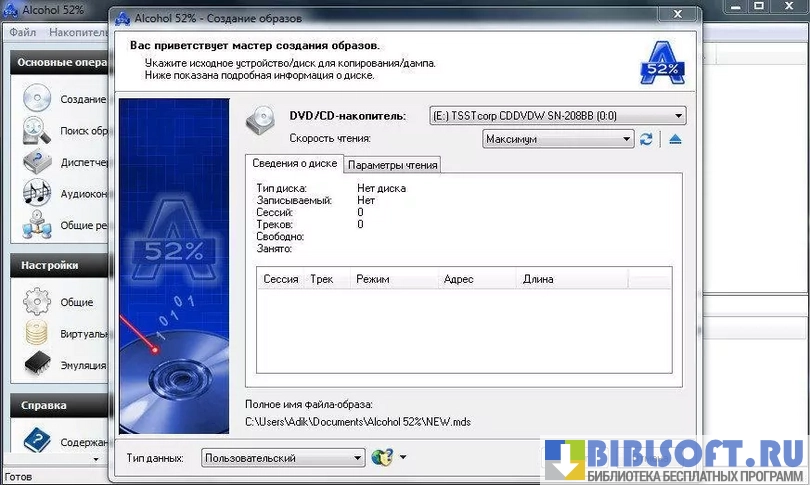Open Поиск образов magnifier icon
Screen dimensions: 810x485
(x=37, y=130)
